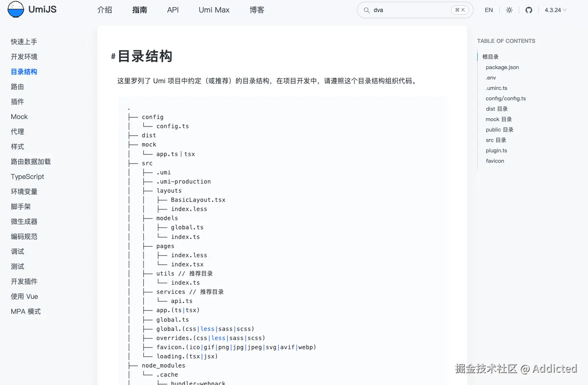Screen dimensions: 588x385
Task: Click the # anchor before 目录结构 heading
Action: (x=113, y=56)
